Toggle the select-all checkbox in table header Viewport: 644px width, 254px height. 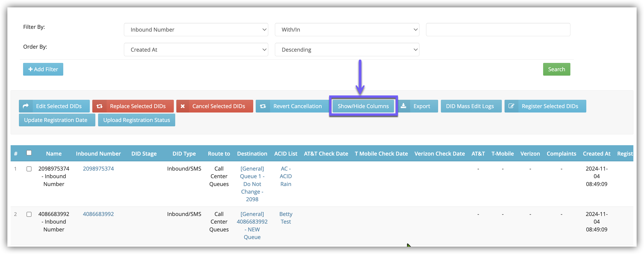tap(29, 153)
